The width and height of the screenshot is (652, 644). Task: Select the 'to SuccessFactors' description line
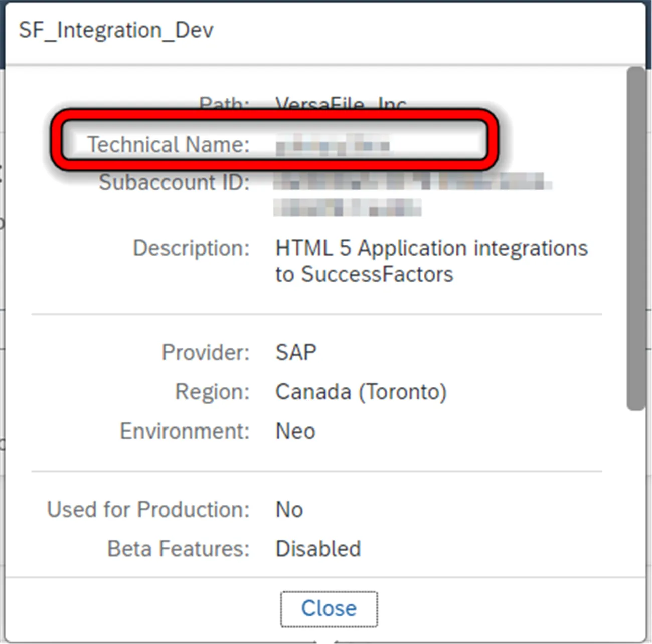(x=364, y=274)
